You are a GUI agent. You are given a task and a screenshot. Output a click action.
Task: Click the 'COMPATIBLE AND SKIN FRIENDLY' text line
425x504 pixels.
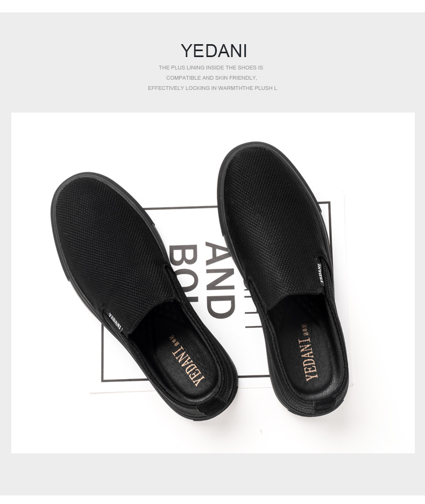(212, 78)
